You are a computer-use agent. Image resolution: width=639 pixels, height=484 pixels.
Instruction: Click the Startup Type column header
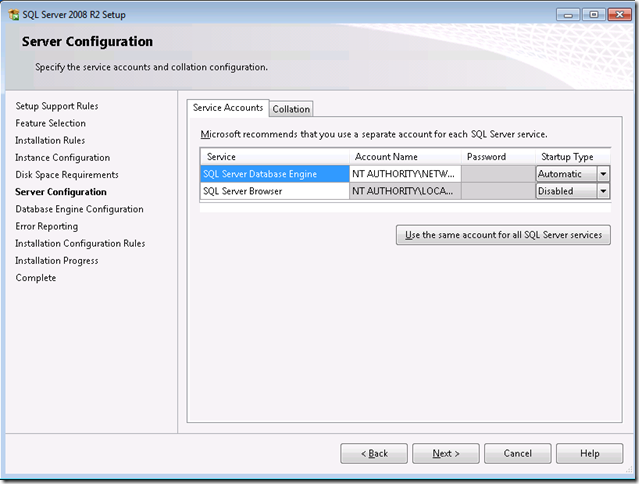pyautogui.click(x=573, y=157)
